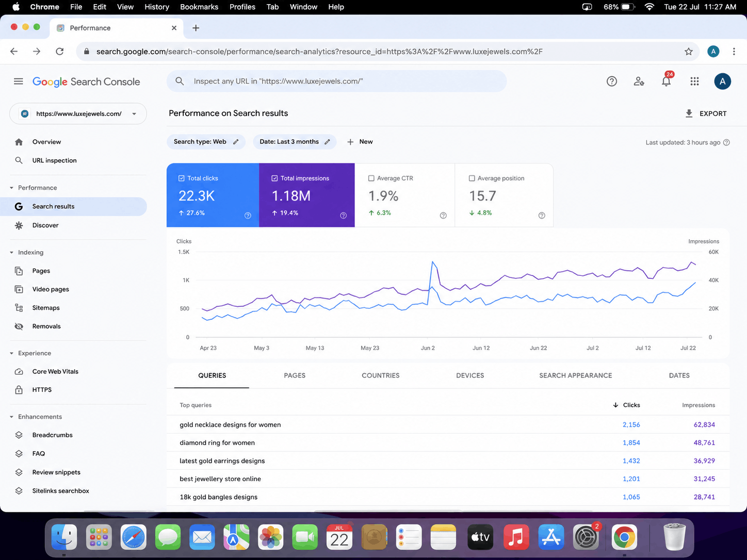Edit the Search type filter pencil icon
This screenshot has height=560, width=747.
pyautogui.click(x=236, y=142)
